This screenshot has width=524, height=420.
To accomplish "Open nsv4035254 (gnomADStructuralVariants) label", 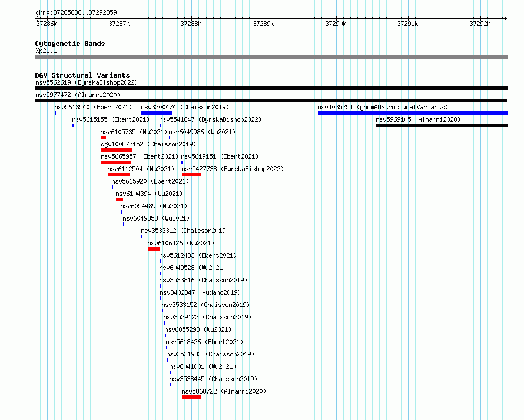I will click(383, 107).
